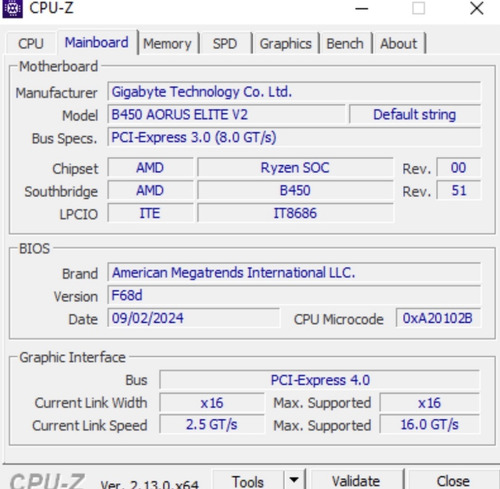The height and width of the screenshot is (489, 500).
Task: Open the Memory tab
Action: (x=167, y=44)
